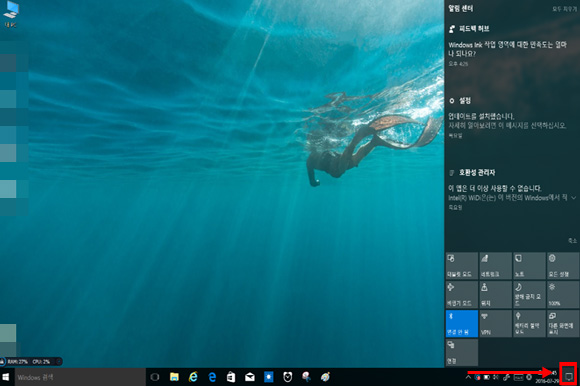Click the RAM/CPU usage widget
The image size is (580, 387).
pyautogui.click(x=31, y=361)
